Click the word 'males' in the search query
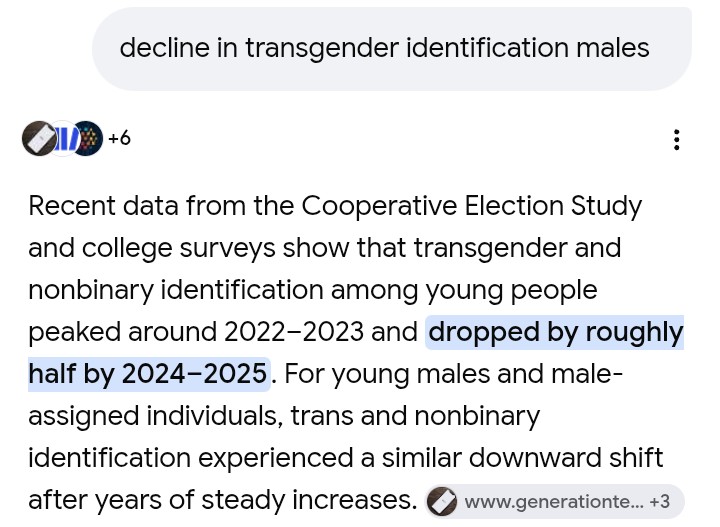 click(x=613, y=48)
